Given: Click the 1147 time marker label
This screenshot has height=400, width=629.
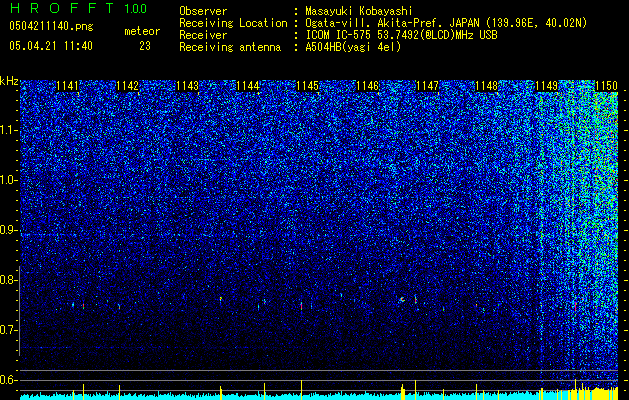Looking at the screenshot, I should 428,86.
